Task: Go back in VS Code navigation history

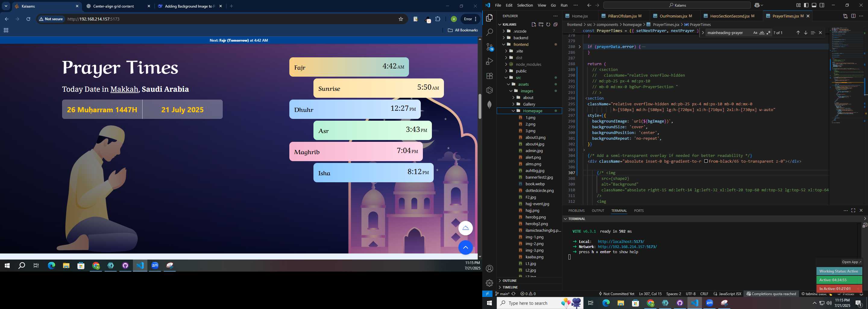Action: click(589, 5)
